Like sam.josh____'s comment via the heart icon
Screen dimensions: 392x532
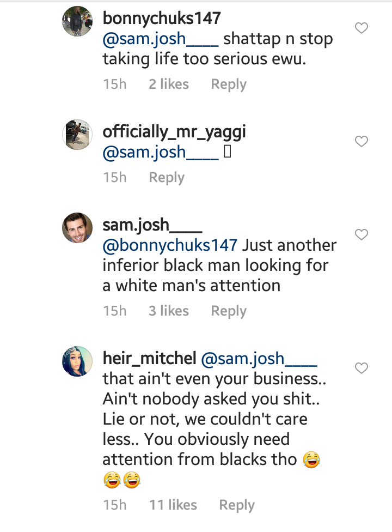pyautogui.click(x=362, y=234)
